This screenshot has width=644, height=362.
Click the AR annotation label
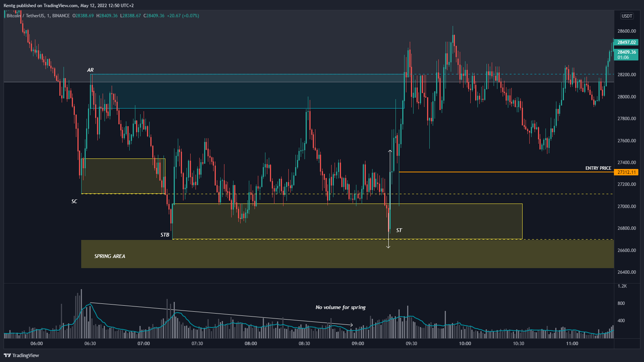(90, 70)
